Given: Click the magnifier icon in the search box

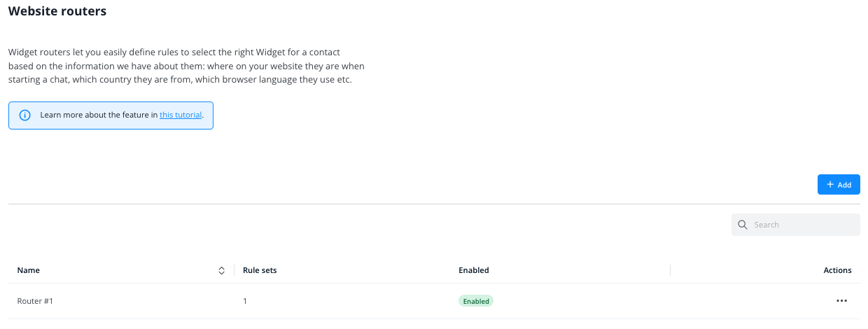Looking at the screenshot, I should click(x=743, y=225).
